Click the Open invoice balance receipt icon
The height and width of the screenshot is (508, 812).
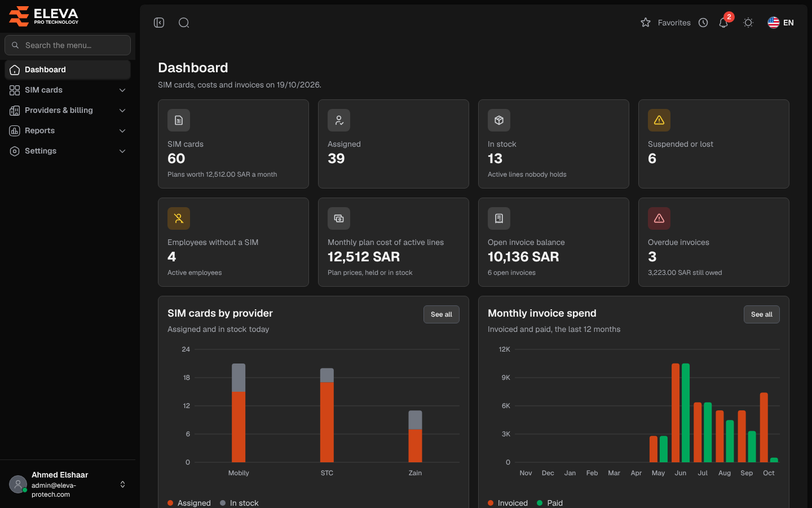499,218
